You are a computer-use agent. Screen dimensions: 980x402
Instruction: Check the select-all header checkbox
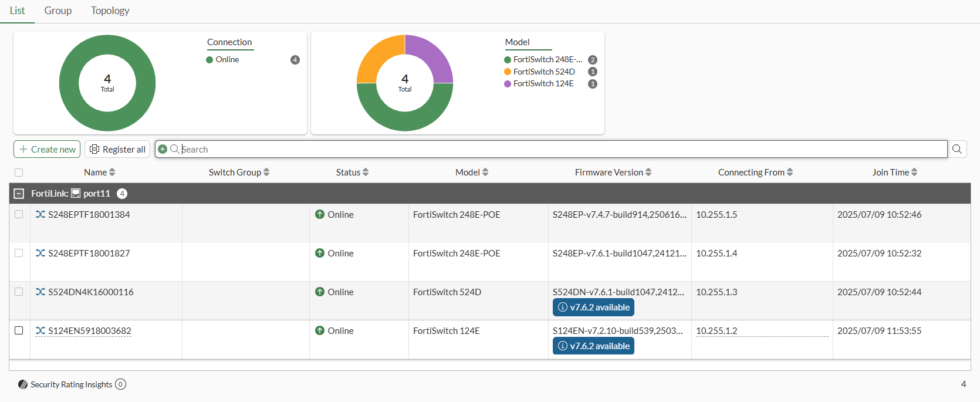pos(19,173)
